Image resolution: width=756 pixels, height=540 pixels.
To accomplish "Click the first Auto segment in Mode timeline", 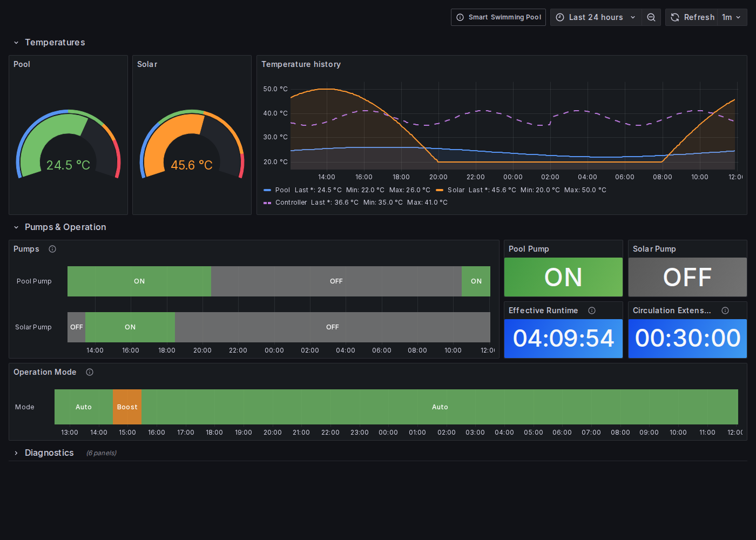I will pos(84,407).
